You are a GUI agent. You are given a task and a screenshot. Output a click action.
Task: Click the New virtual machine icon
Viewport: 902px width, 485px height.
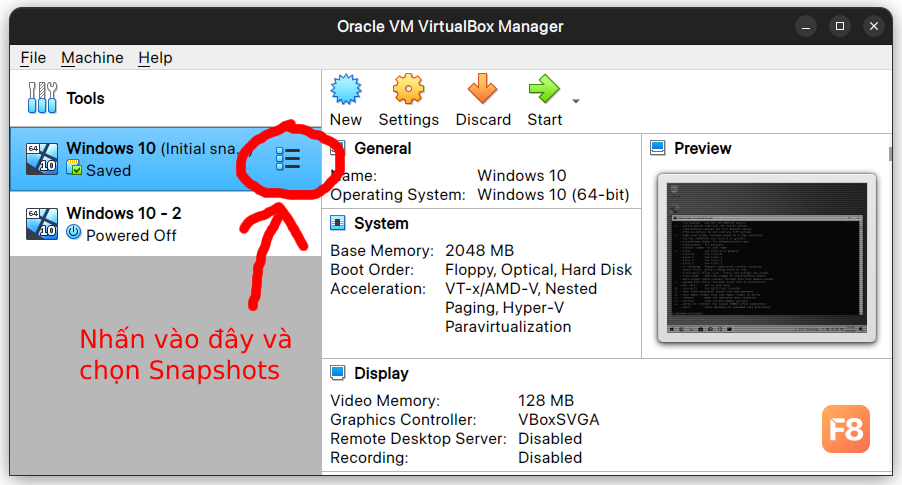(346, 89)
